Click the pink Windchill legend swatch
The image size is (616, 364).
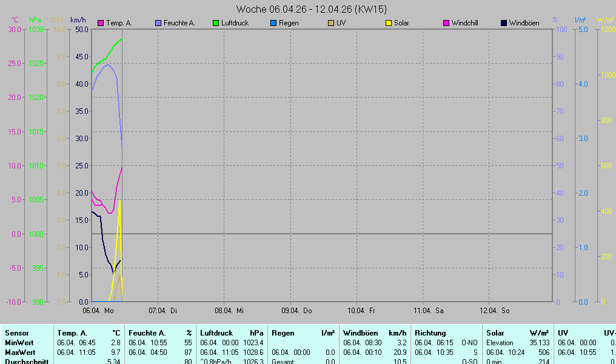(x=446, y=24)
